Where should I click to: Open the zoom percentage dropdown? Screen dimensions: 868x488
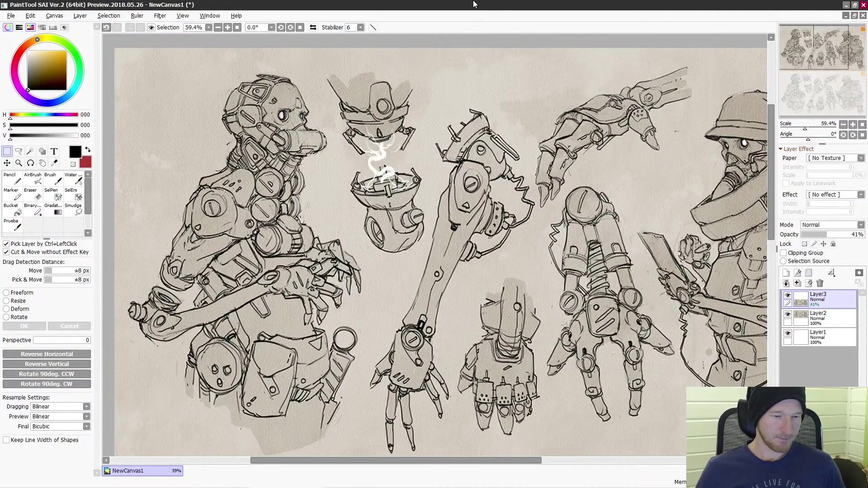pos(208,28)
